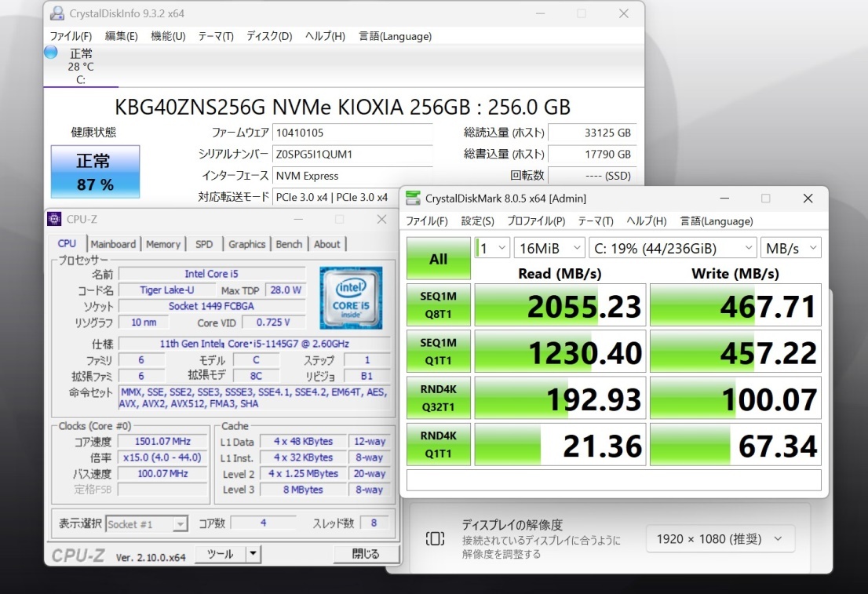The height and width of the screenshot is (594, 868).
Task: Click the Read (MB/s) column header
Action: [x=560, y=274]
